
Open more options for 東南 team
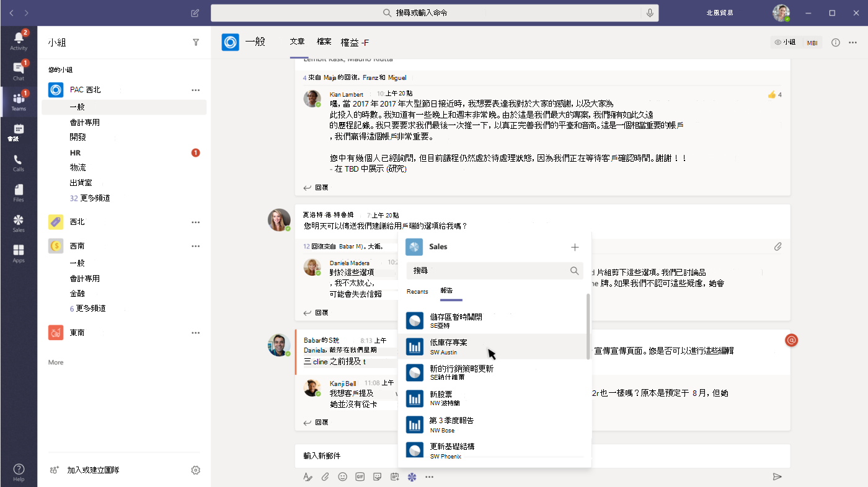point(196,333)
